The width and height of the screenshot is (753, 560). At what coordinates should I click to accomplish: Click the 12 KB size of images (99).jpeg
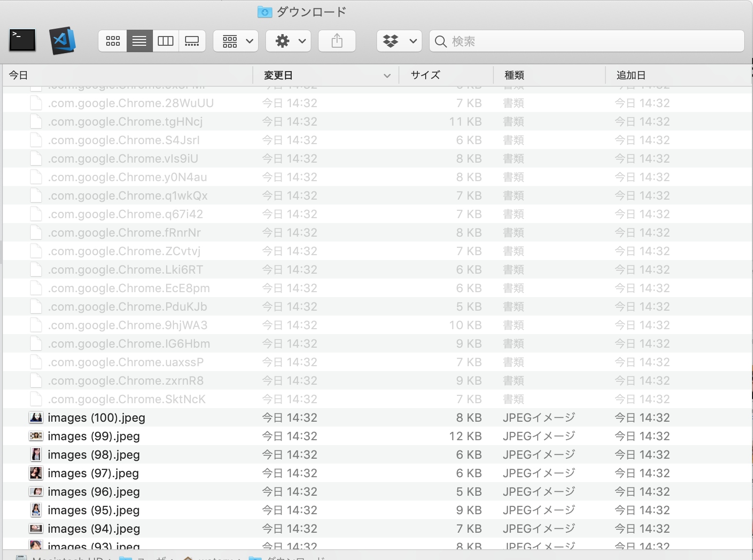tap(465, 436)
